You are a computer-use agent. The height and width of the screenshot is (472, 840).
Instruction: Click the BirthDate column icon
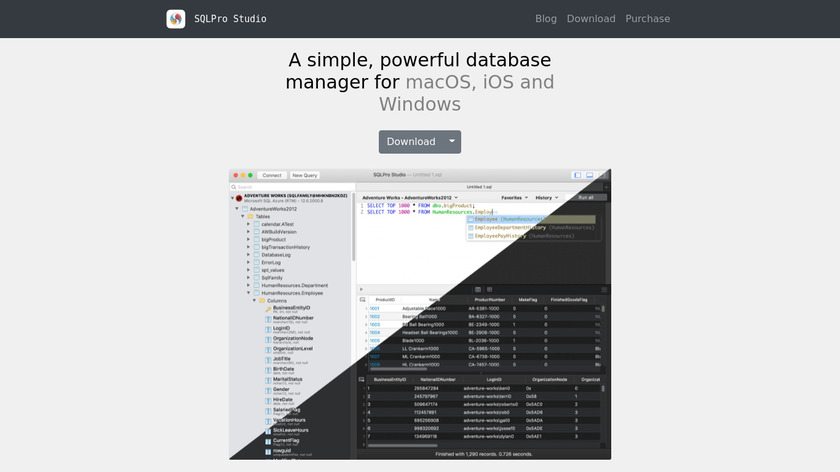click(268, 370)
